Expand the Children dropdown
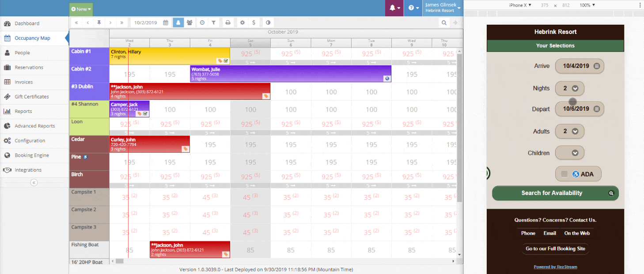 coord(569,153)
